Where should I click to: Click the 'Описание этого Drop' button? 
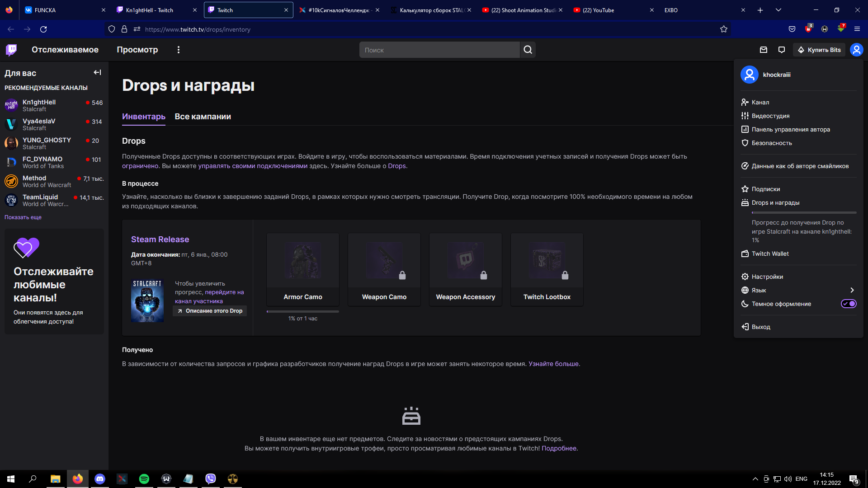coord(210,311)
